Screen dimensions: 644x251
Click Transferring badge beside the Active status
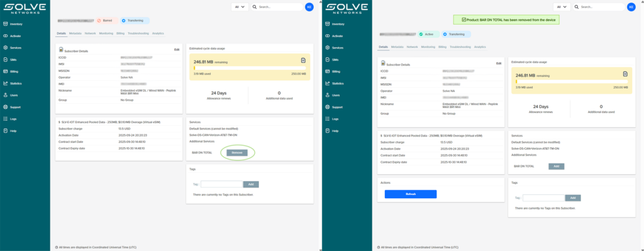[x=457, y=35]
